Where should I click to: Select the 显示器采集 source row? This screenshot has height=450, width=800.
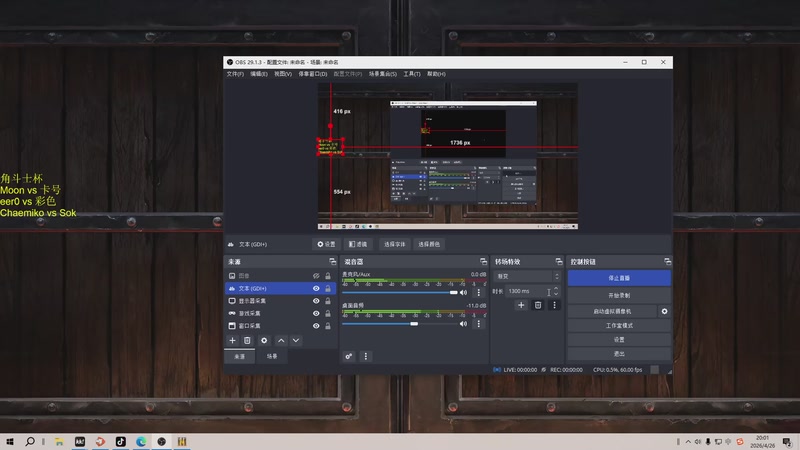tap(280, 301)
